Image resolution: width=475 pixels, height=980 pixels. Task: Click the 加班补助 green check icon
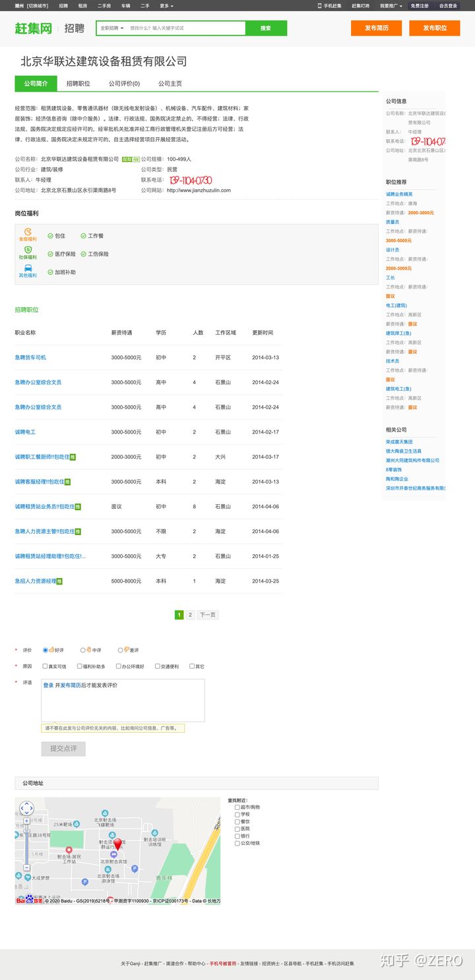pos(50,272)
